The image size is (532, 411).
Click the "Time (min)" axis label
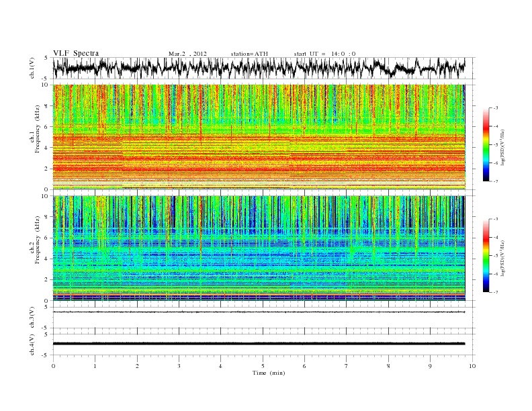tap(269, 373)
